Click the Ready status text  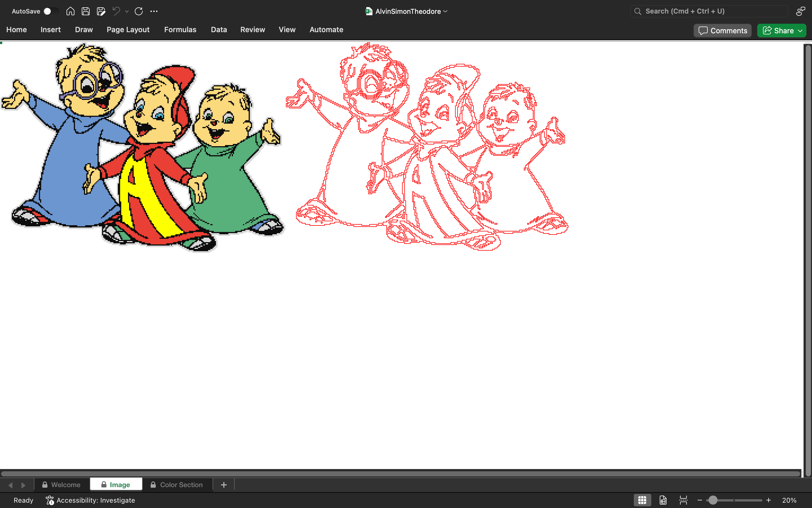click(23, 500)
